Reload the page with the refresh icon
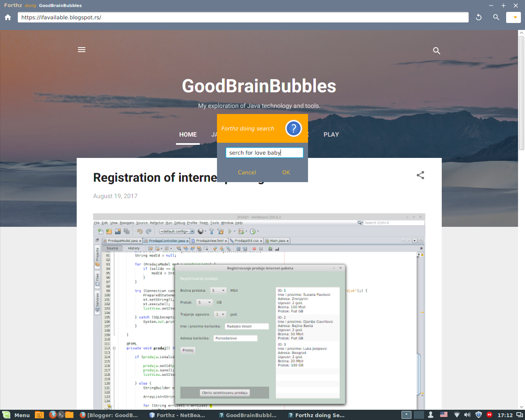The height and width of the screenshot is (420, 525). pos(479,17)
